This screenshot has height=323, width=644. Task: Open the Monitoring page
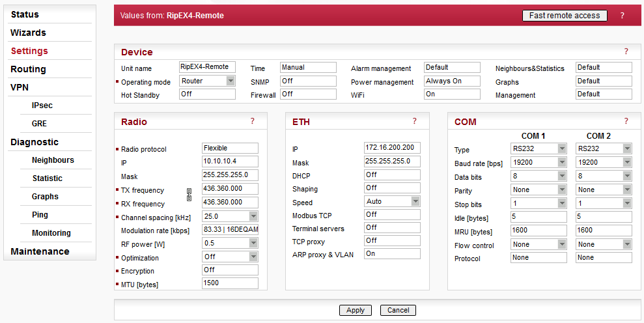coord(51,232)
